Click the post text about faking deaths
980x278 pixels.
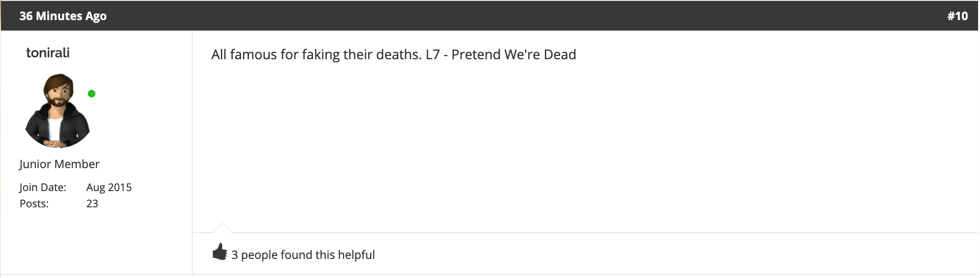[394, 54]
